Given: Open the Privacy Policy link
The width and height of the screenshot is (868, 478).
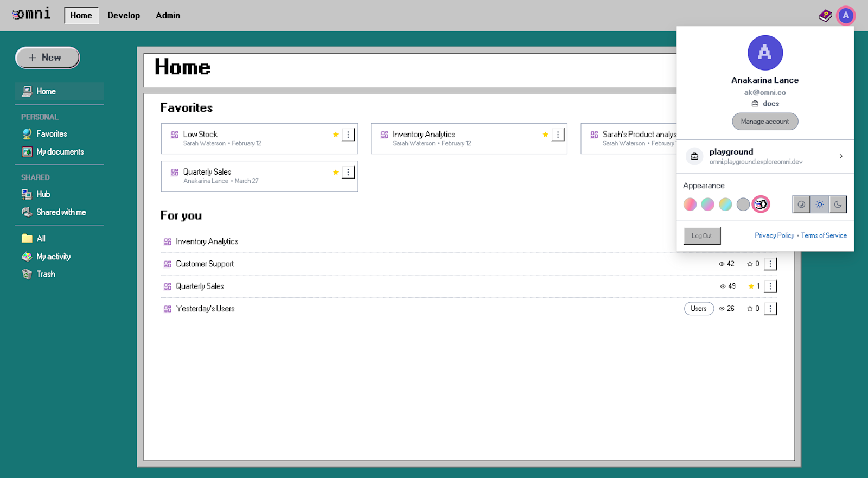Looking at the screenshot, I should pyautogui.click(x=774, y=235).
